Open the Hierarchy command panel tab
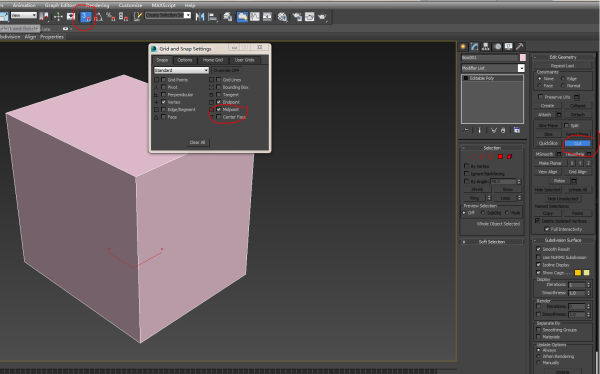The image size is (600, 374). pos(486,47)
